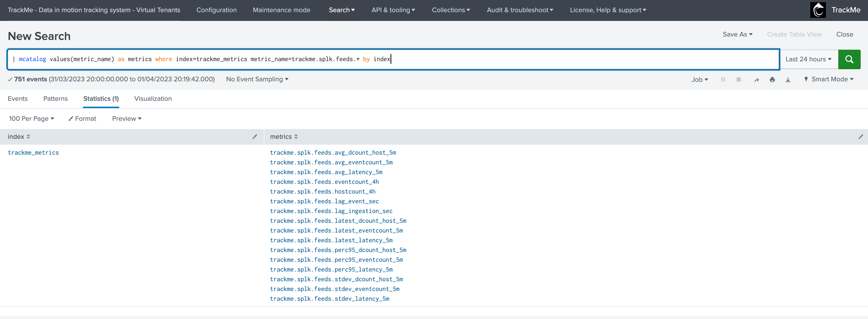Open the Virtual Tenants home page
Screen dimensions: 868x319
[94, 10]
